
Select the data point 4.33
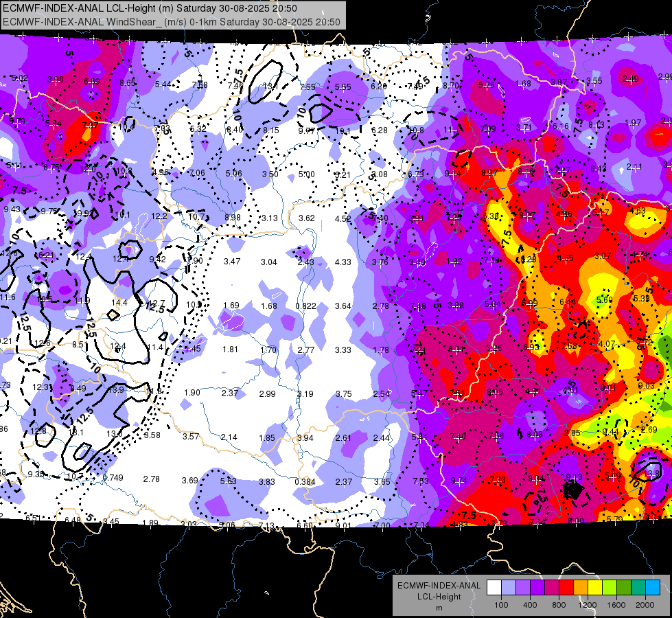pos(343,262)
